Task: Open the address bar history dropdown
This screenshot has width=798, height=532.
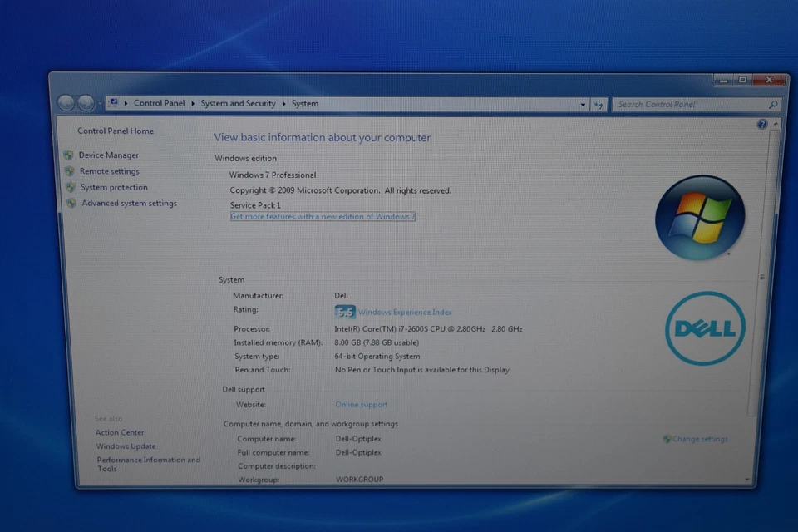Action: pyautogui.click(x=583, y=104)
